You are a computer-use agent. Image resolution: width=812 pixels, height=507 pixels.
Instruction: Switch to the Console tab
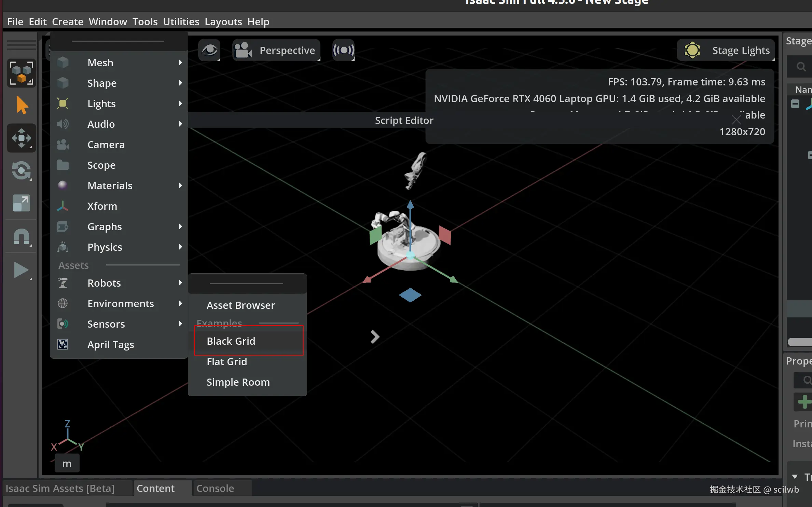(x=215, y=488)
